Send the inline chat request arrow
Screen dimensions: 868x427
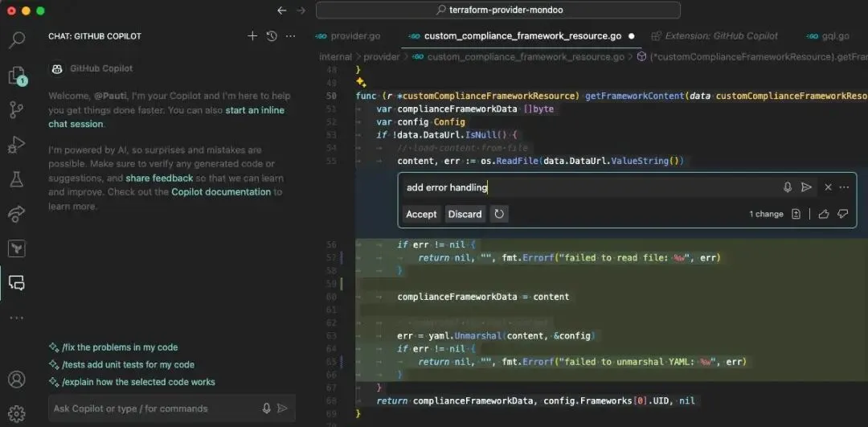806,187
